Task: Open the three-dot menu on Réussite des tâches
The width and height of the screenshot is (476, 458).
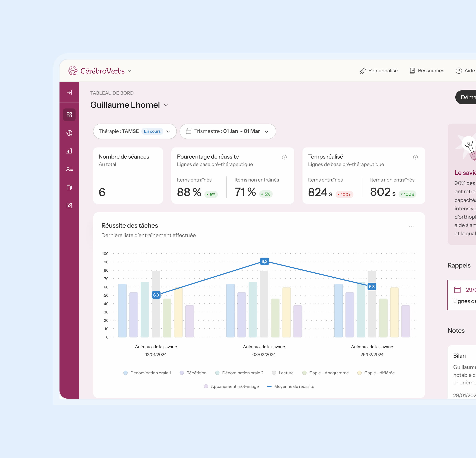Action: click(x=411, y=226)
